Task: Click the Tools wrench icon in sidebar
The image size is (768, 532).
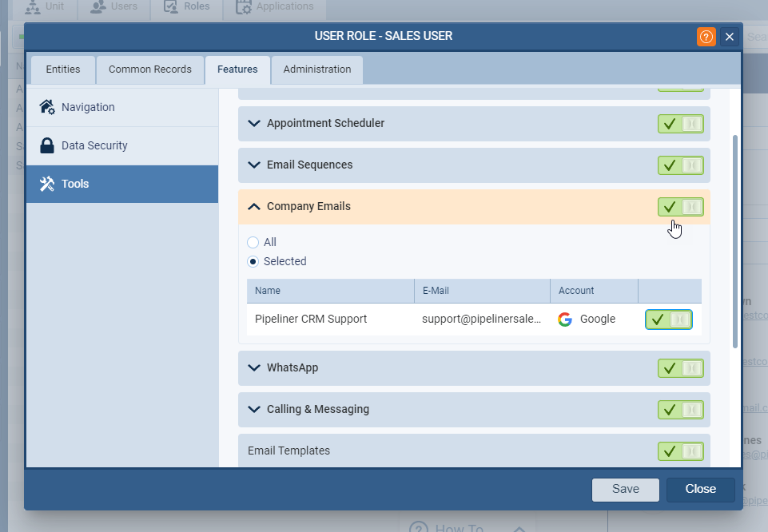Action: [x=47, y=184]
